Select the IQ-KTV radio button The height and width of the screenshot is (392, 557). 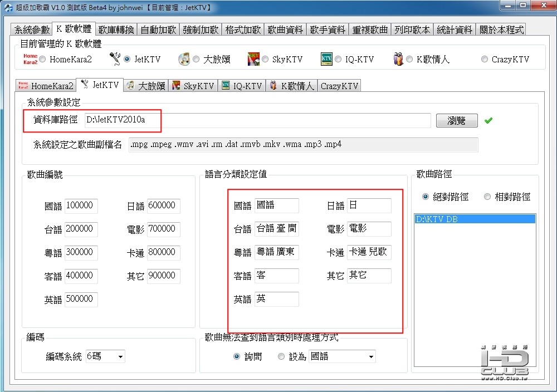pyautogui.click(x=338, y=59)
